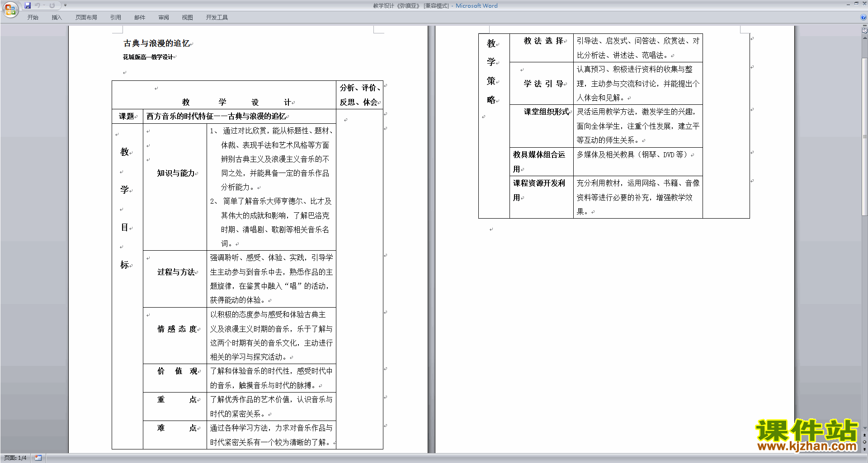Viewport: 868px width, 463px height.
Task: Click the 课程资源开发利用 cell
Action: tap(542, 197)
